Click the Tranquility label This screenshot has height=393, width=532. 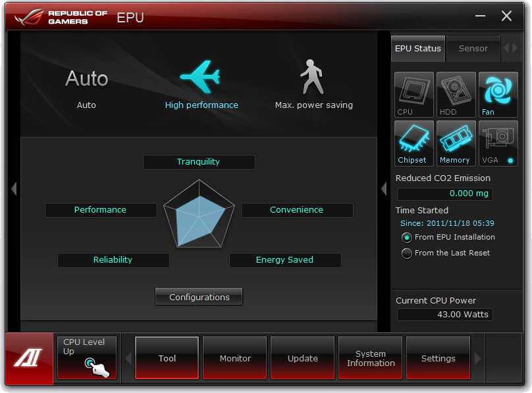(x=199, y=162)
